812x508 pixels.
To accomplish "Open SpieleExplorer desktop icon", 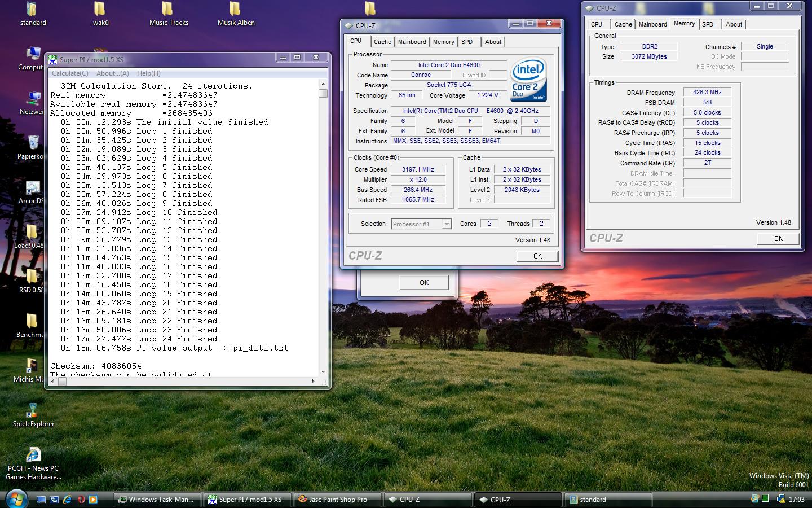I will tap(33, 415).
